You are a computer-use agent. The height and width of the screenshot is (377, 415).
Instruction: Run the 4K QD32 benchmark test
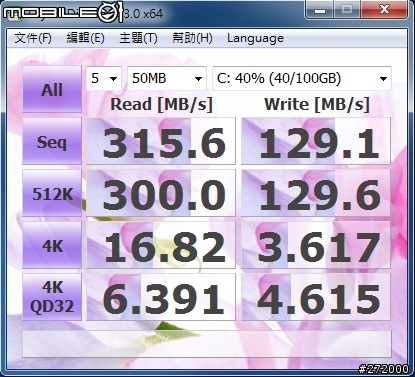pos(52,297)
